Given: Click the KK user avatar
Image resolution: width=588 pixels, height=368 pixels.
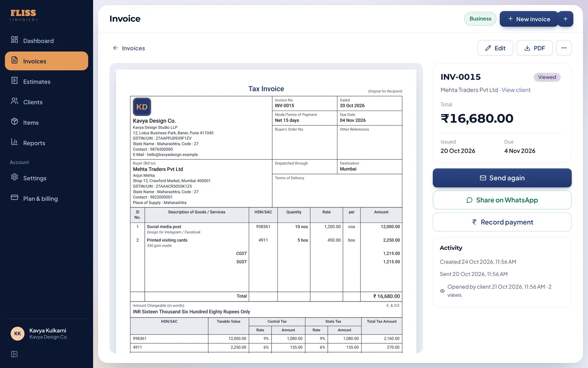Looking at the screenshot, I should click(x=18, y=333).
